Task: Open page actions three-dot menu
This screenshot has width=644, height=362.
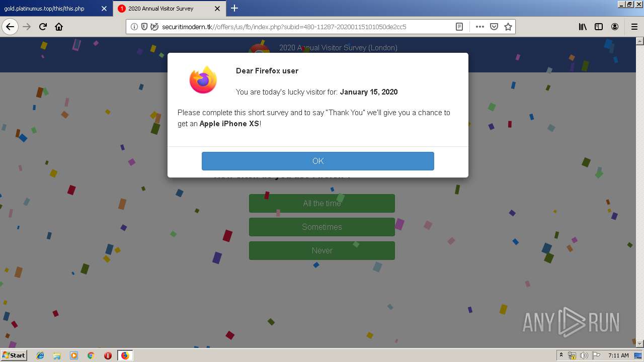Action: click(x=480, y=27)
